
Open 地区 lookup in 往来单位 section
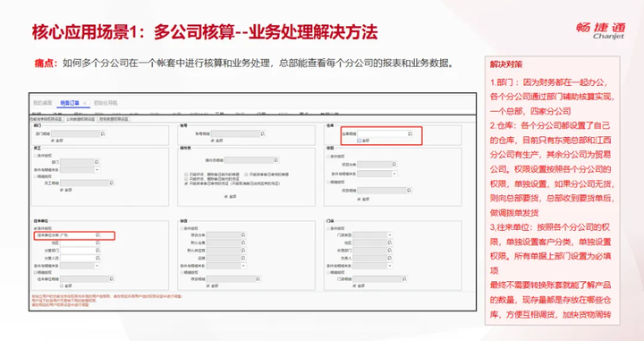97,243
